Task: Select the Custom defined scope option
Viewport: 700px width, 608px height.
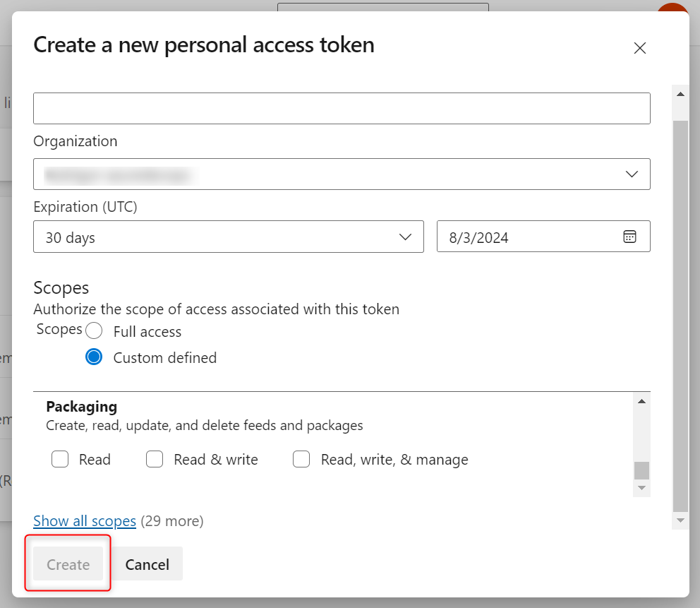Action: pyautogui.click(x=94, y=357)
